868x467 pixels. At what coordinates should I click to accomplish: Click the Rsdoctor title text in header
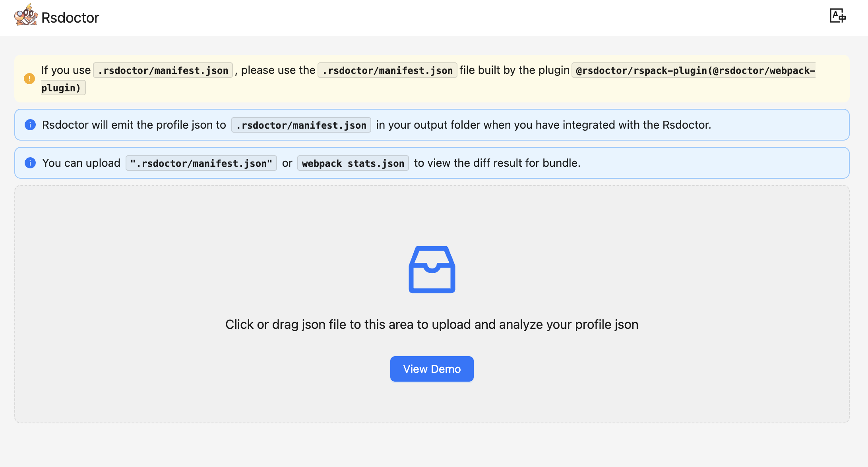click(x=70, y=18)
